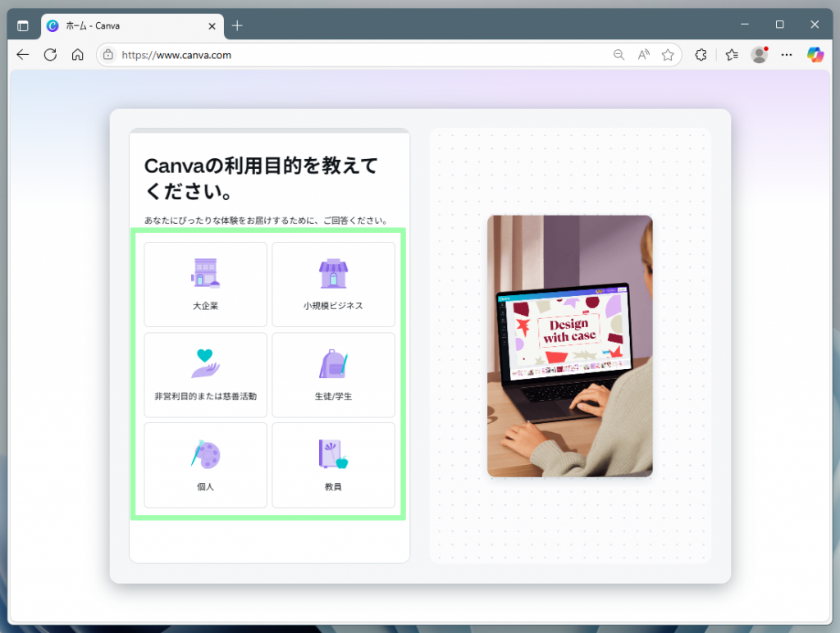Viewport: 840px width, 633px height.
Task: Open Copilot in the browser toolbar
Action: click(x=817, y=55)
